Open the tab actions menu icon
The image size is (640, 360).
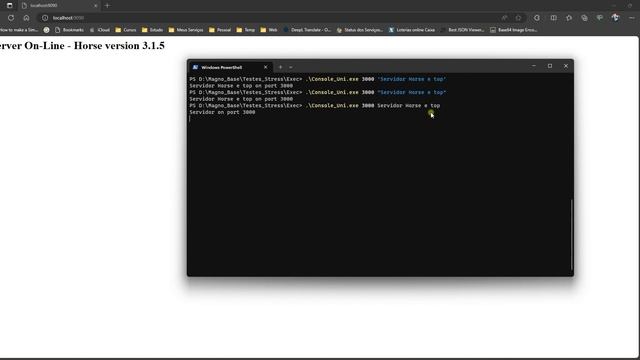tap(9, 6)
